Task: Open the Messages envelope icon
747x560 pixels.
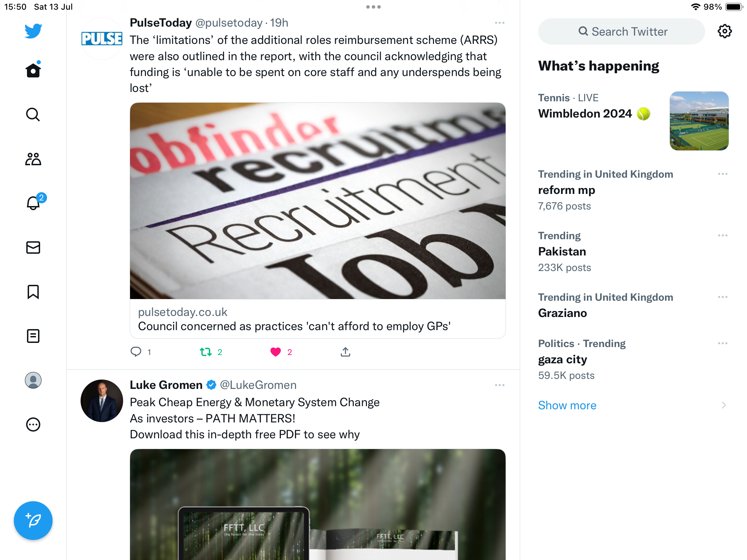Action: 33,248
